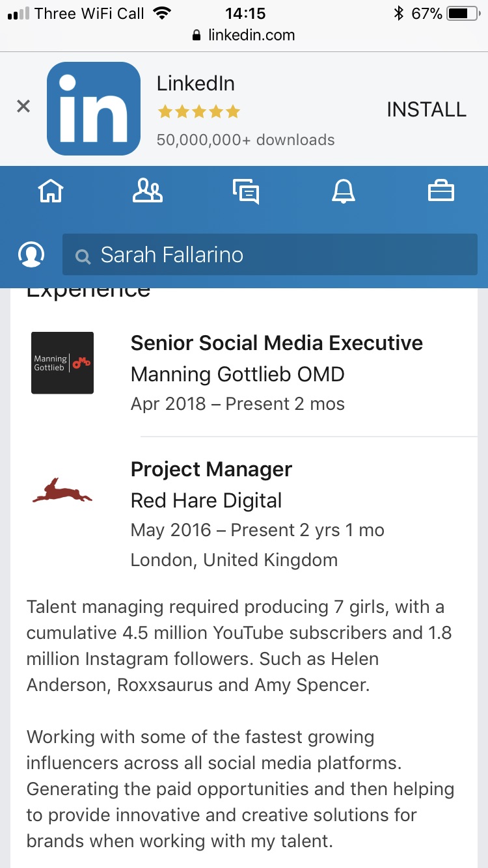
Task: Select the Project Manager position title
Action: (x=211, y=469)
